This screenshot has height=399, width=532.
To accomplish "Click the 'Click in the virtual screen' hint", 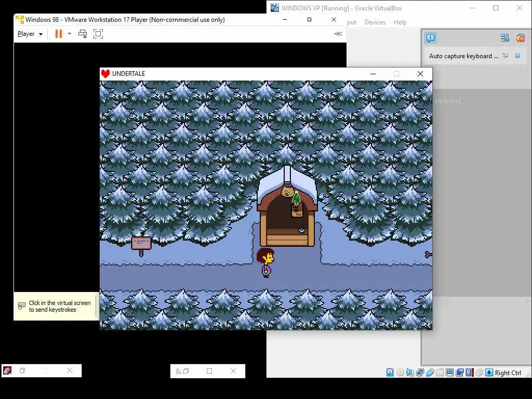I will tap(60, 306).
